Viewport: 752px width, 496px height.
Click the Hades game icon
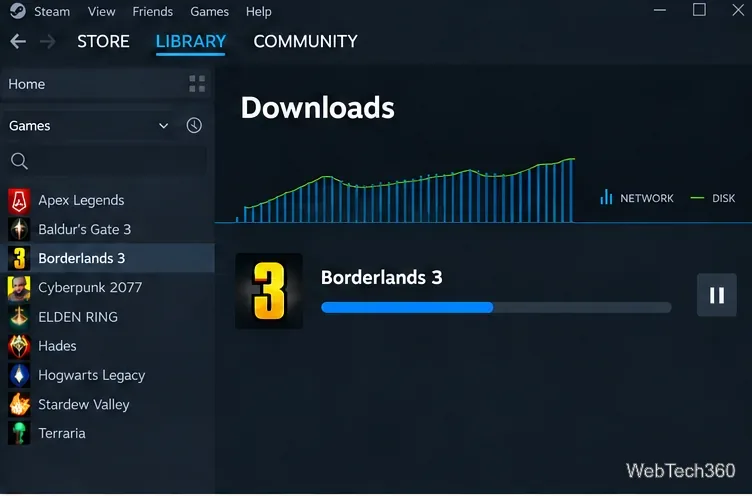point(19,346)
